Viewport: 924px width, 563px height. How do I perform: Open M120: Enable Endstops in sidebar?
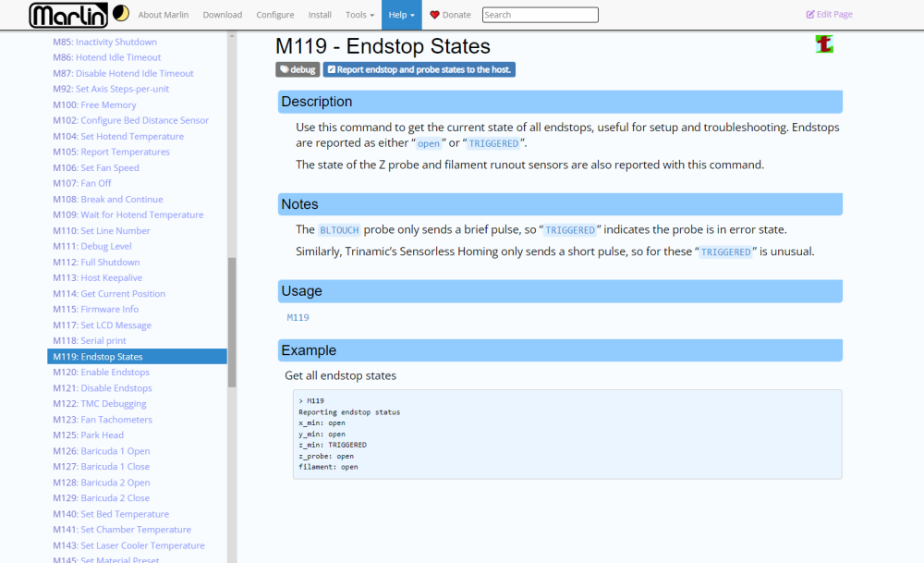click(102, 372)
